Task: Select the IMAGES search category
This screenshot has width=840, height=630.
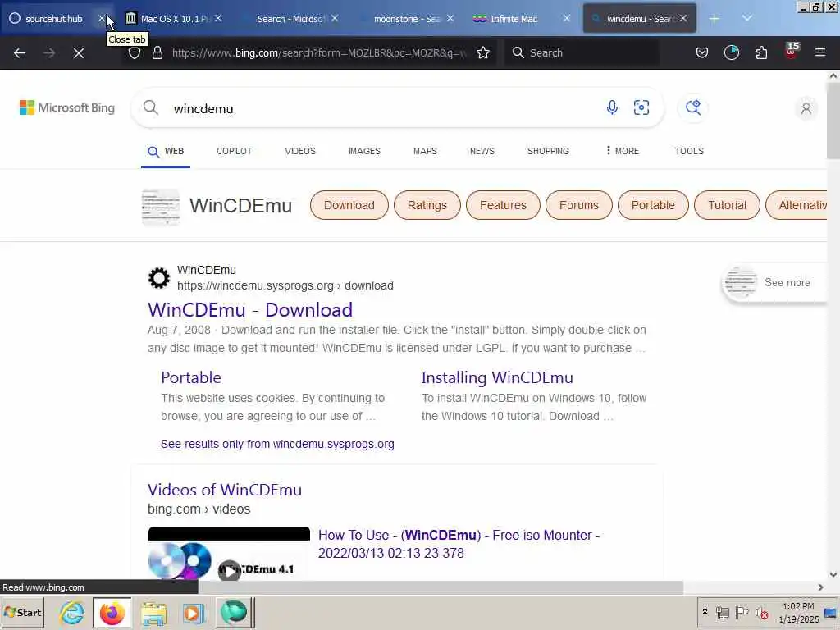Action: (x=364, y=151)
